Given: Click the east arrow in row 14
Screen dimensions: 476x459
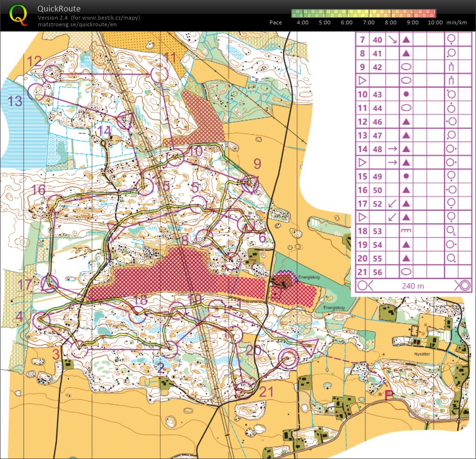Looking at the screenshot, I should click(392, 149).
